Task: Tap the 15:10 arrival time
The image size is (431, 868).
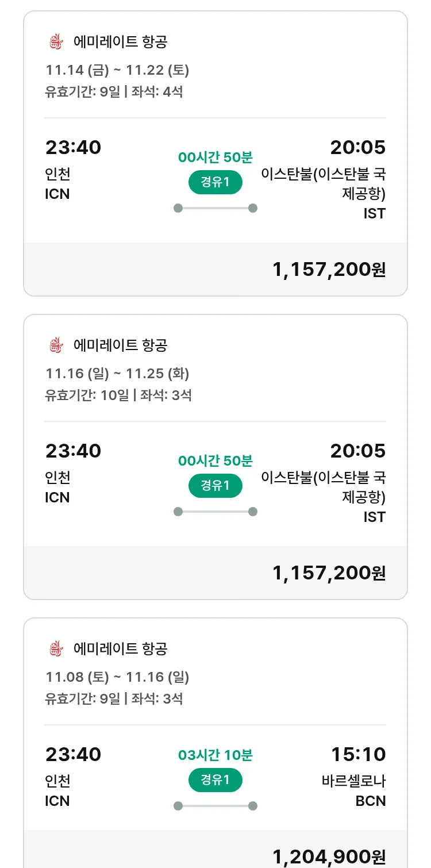Action: tap(358, 754)
